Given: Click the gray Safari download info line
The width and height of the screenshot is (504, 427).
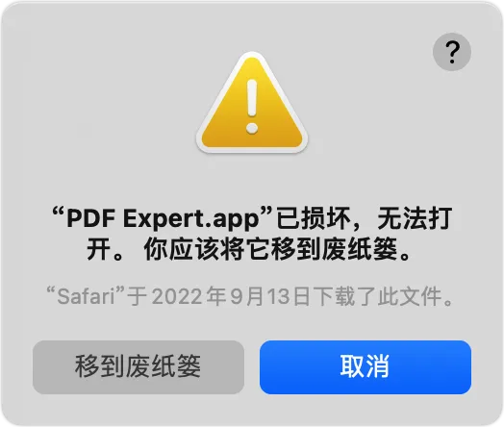Looking at the screenshot, I should [250, 296].
